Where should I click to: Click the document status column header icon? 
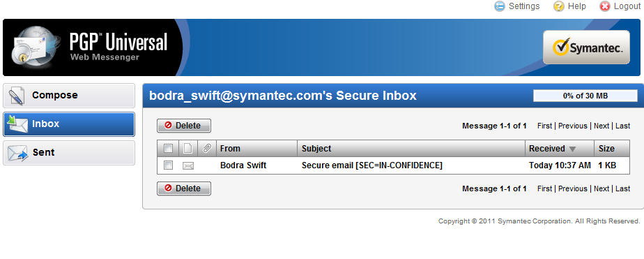click(x=187, y=149)
